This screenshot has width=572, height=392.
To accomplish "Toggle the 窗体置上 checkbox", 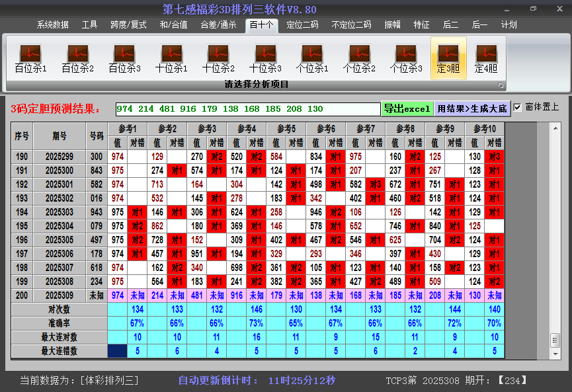I will click(518, 107).
